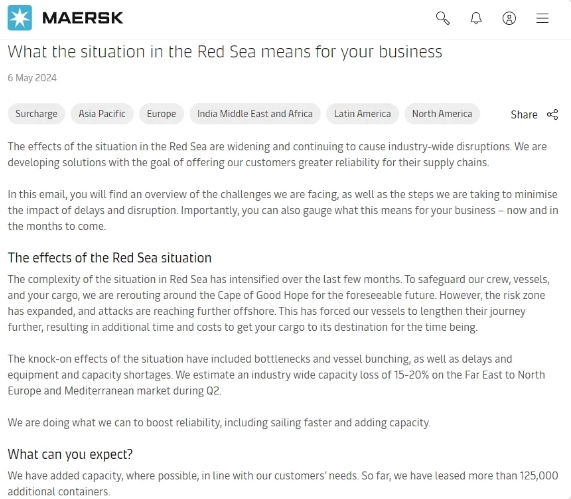Select the Europe tag
The image size is (571, 499).
(x=161, y=114)
